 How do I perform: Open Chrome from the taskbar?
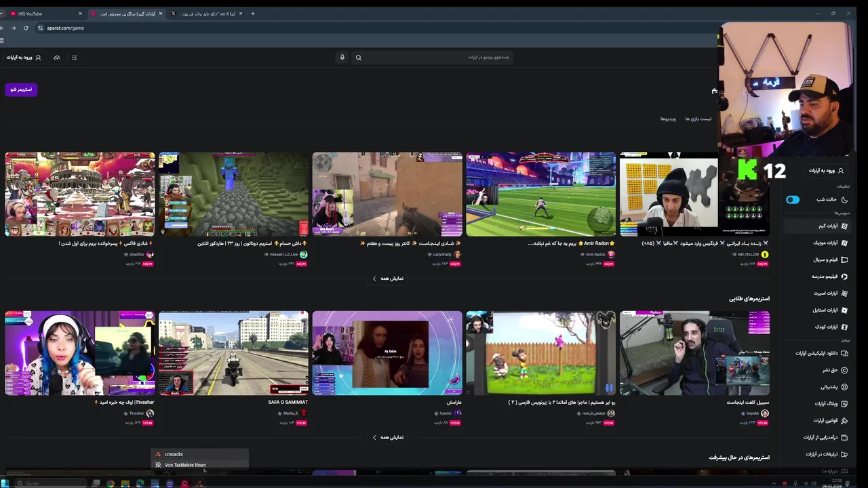coord(111,483)
